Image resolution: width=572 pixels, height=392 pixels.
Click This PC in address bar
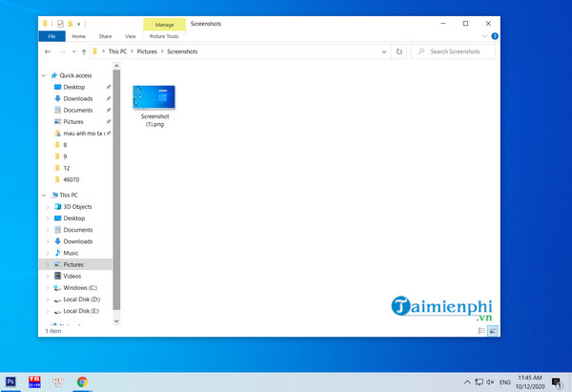117,52
